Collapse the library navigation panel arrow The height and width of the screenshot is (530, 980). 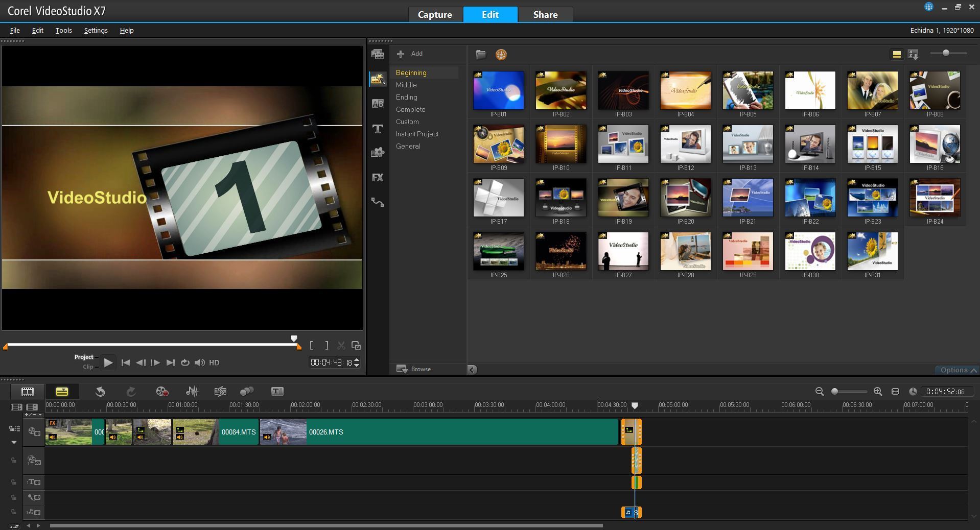coord(472,369)
